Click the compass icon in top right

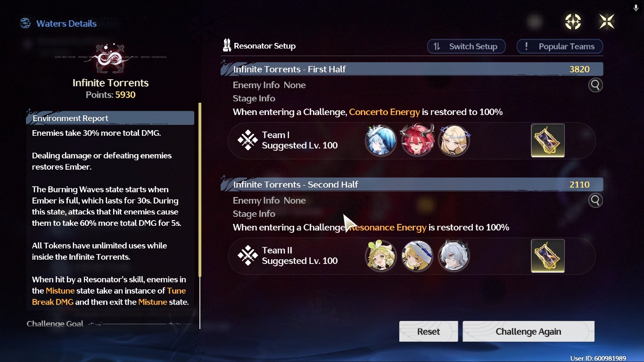(573, 21)
